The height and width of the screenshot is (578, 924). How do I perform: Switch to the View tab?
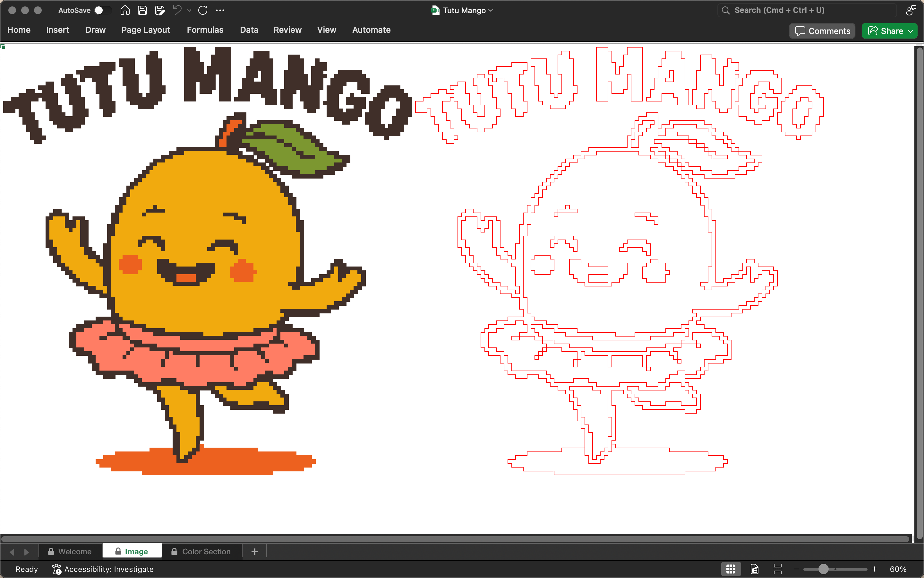327,30
